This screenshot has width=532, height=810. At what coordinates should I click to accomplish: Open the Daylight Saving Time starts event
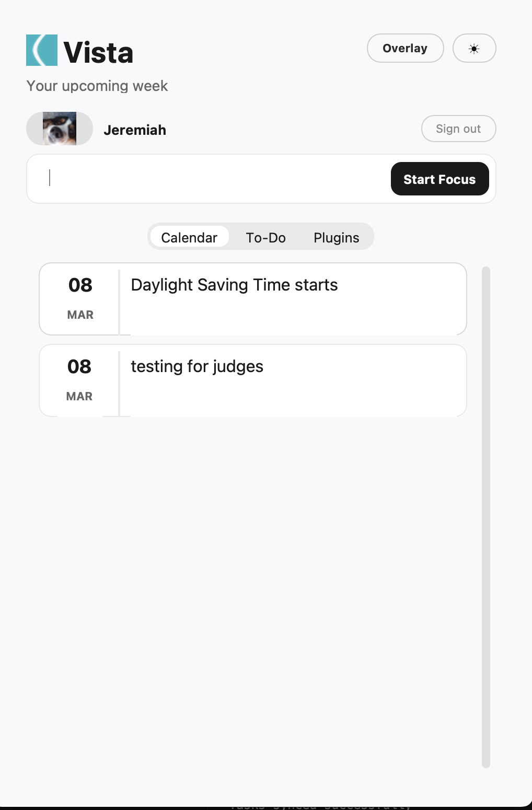[x=253, y=299]
